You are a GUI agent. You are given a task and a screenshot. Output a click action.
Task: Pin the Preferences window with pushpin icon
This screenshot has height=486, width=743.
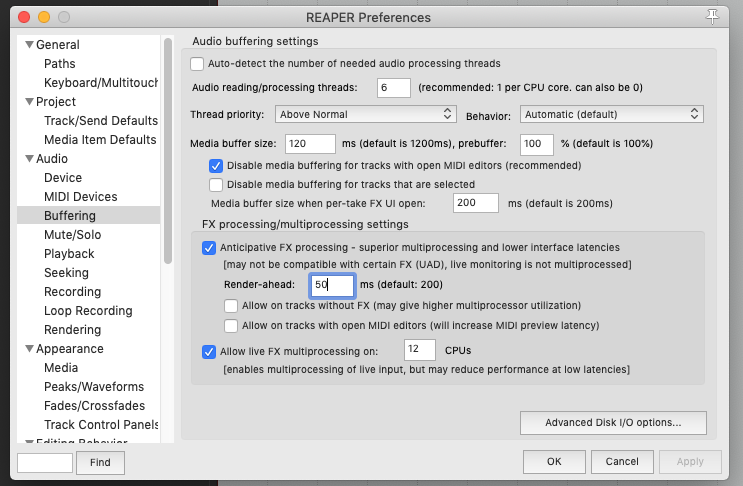click(712, 17)
